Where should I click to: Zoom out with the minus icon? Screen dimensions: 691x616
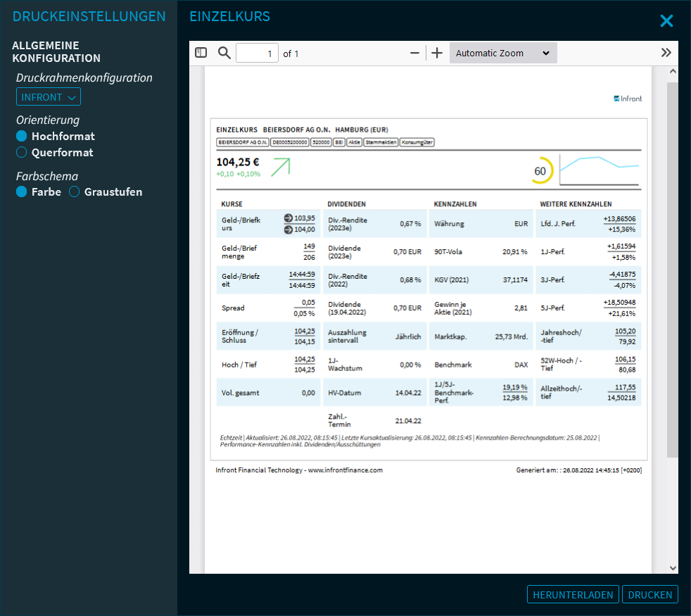414,53
